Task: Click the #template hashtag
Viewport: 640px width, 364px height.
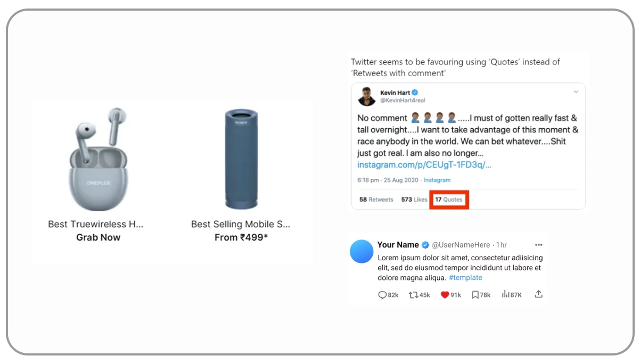Action: (465, 277)
